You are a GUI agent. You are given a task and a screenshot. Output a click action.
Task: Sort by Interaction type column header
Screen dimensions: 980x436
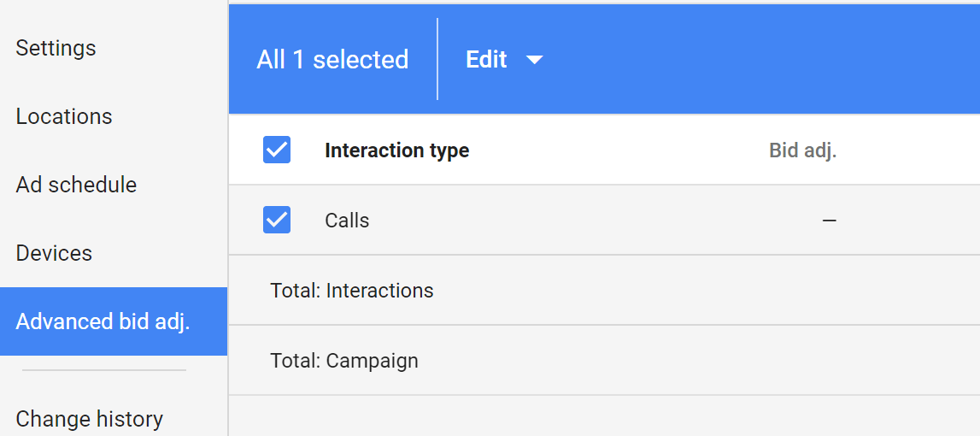tap(396, 150)
